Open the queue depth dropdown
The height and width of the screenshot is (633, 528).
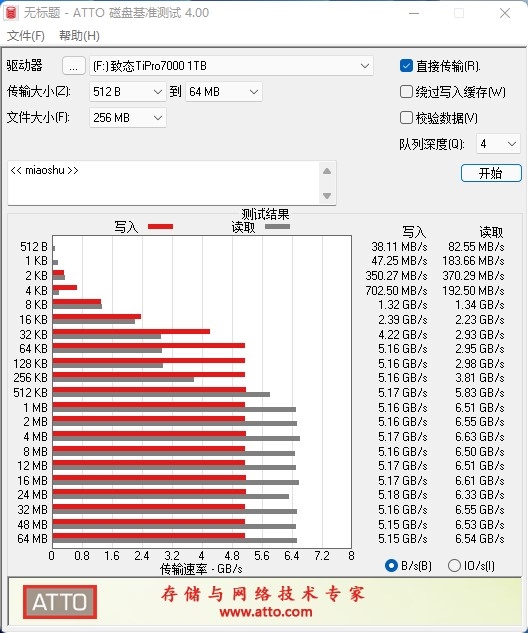coord(499,144)
